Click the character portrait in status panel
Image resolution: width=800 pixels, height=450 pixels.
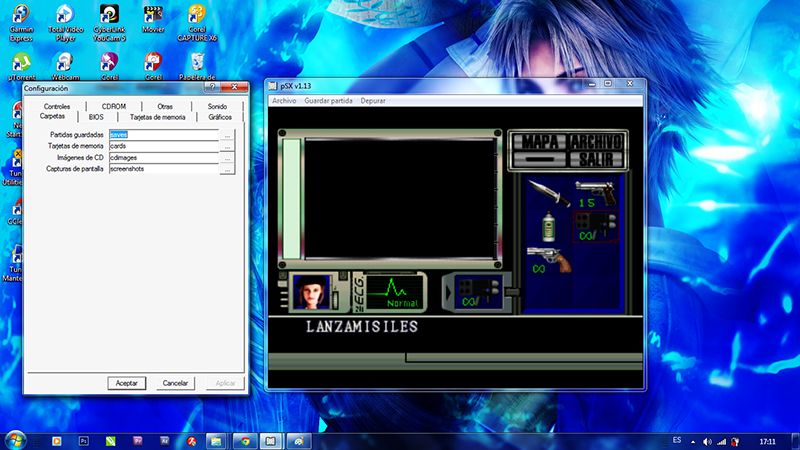pos(311,292)
